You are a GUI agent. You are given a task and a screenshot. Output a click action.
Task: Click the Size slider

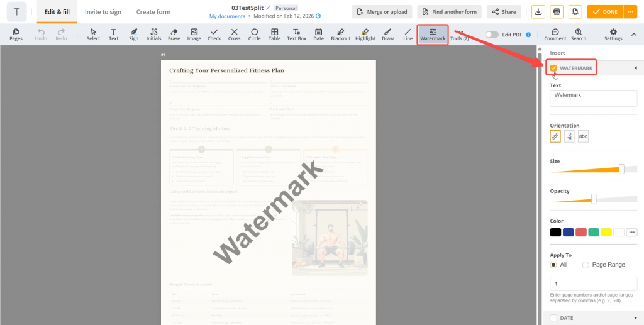click(x=594, y=169)
